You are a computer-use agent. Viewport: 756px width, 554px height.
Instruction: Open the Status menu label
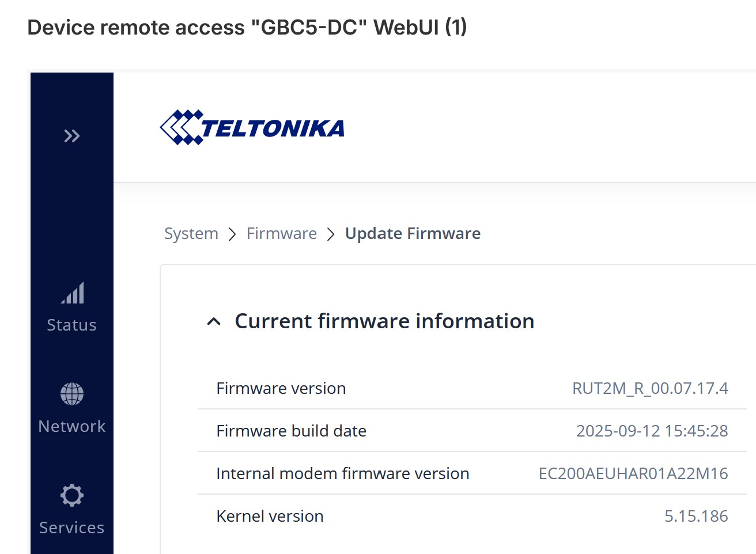71,325
